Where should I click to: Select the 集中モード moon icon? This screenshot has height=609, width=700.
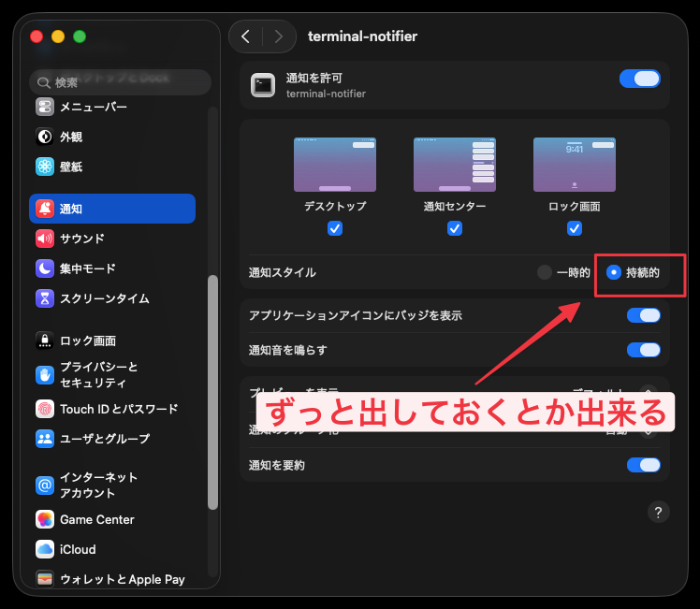pyautogui.click(x=45, y=268)
